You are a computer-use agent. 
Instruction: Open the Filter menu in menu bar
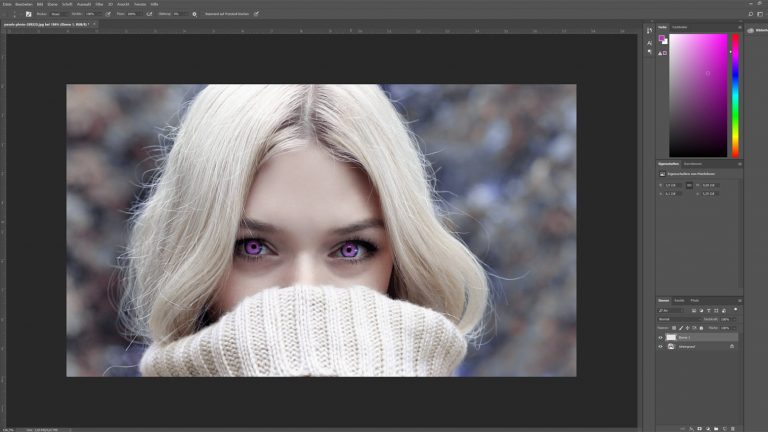coord(101,4)
